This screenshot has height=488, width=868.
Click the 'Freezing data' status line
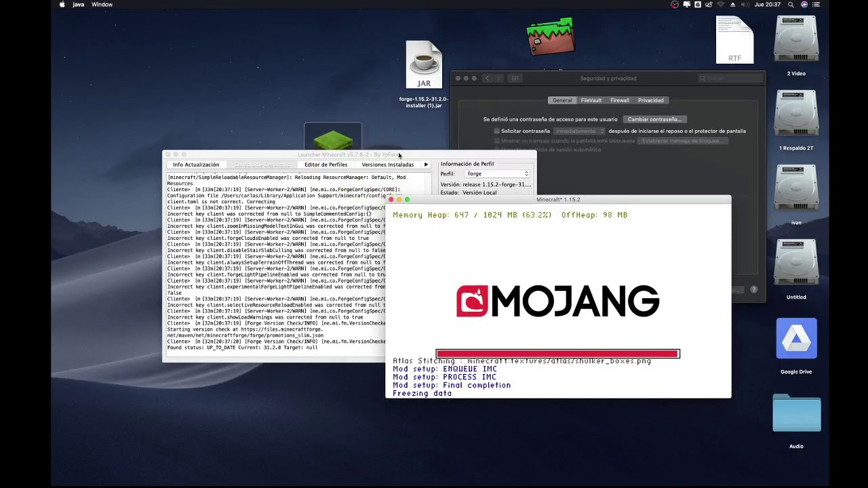(422, 393)
